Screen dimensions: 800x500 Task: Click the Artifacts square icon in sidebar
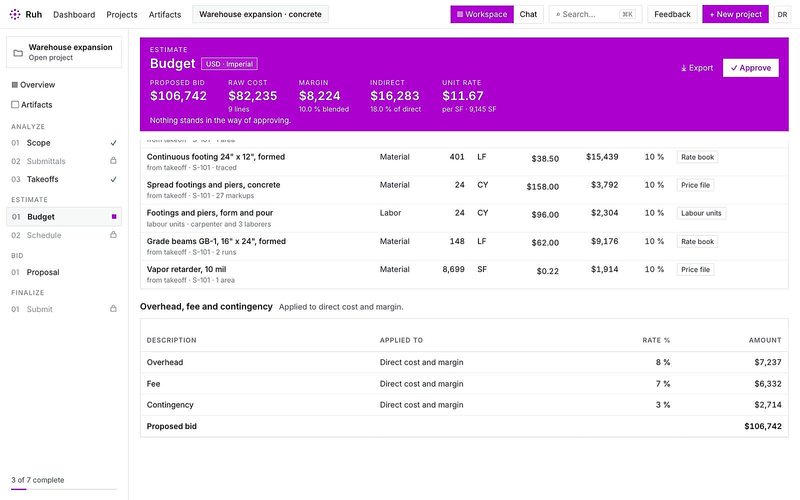point(15,105)
